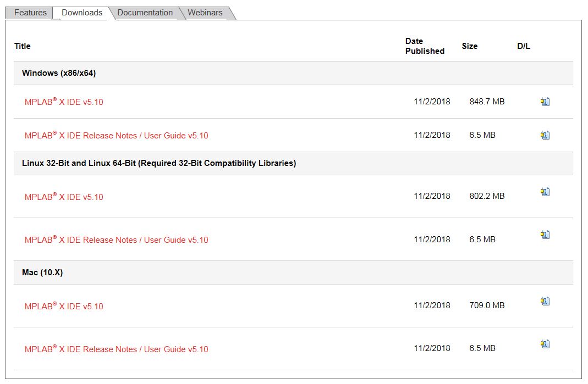Screen dimensions: 588x384
Task: Click the 848.7 MB size value
Action: (x=487, y=102)
